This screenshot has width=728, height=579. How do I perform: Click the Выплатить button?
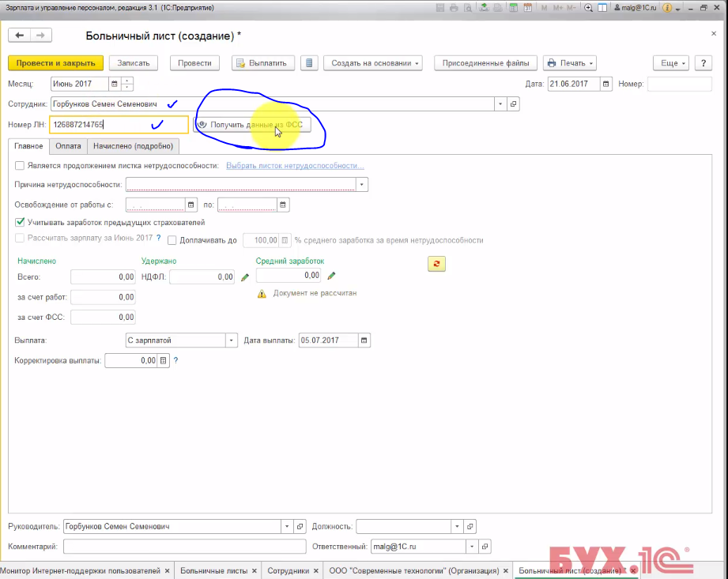click(x=263, y=63)
